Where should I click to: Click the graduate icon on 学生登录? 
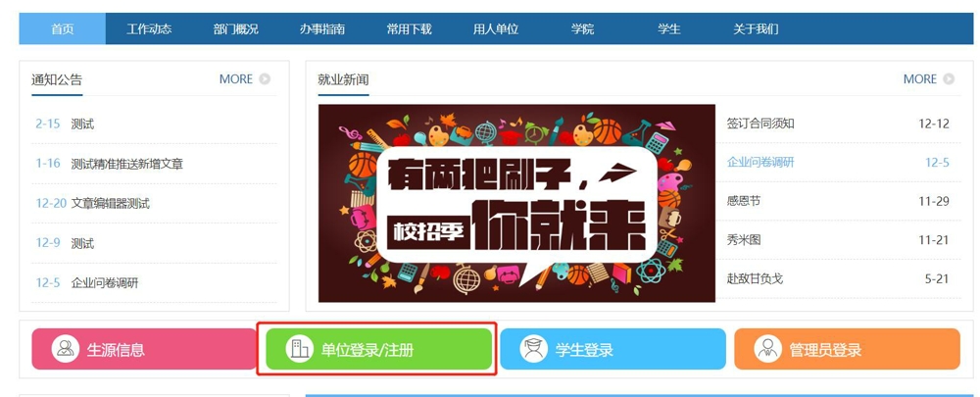(533, 349)
